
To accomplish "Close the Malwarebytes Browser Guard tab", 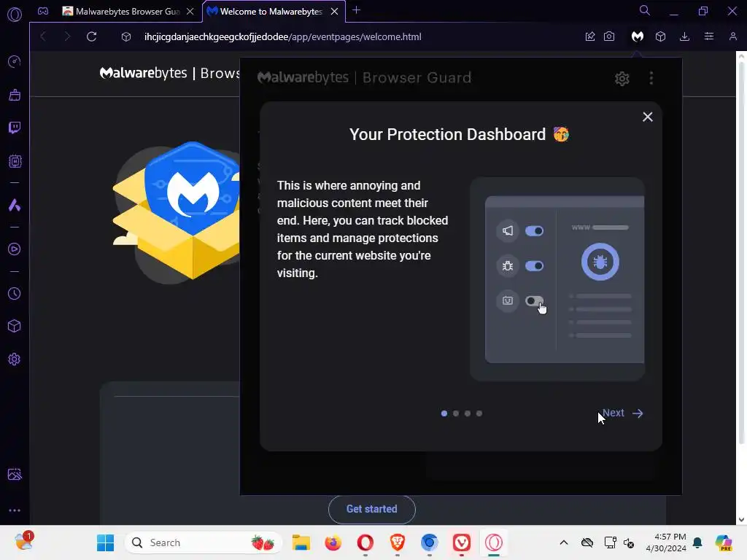I will (x=190, y=12).
